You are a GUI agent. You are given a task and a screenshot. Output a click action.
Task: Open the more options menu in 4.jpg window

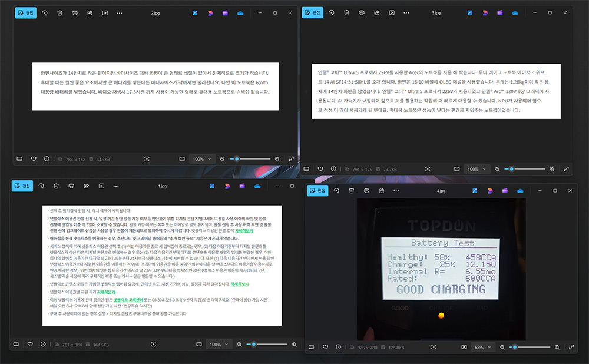pos(396,191)
